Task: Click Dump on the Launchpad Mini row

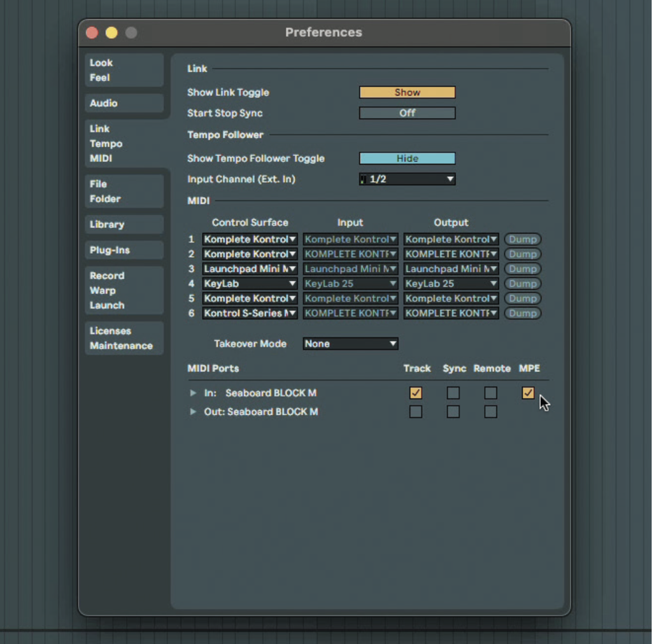Action: click(522, 269)
